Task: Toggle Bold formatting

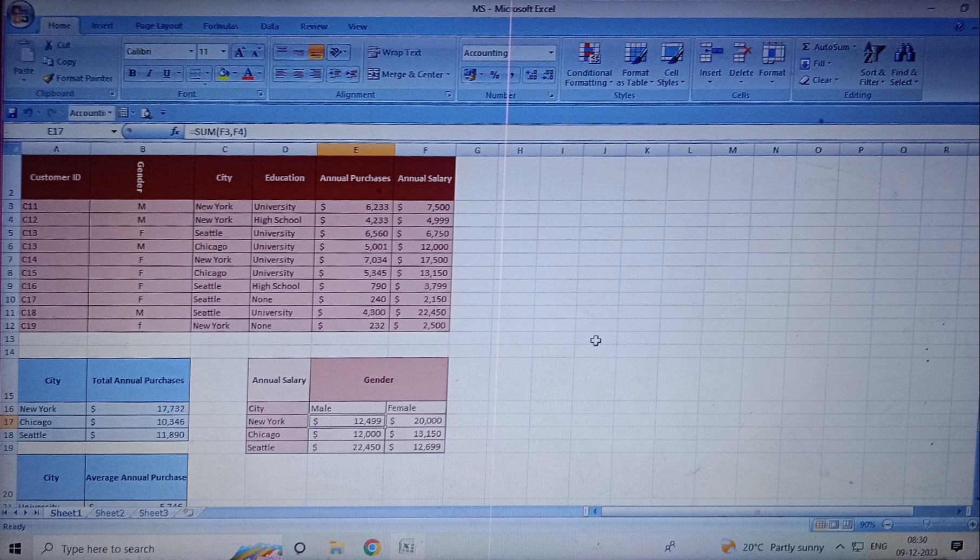Action: 132,73
